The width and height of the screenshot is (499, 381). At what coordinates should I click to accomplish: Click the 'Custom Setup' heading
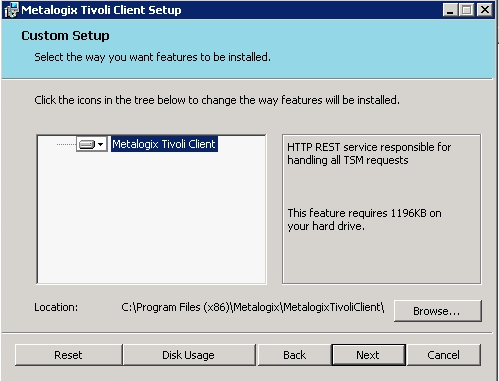(65, 36)
